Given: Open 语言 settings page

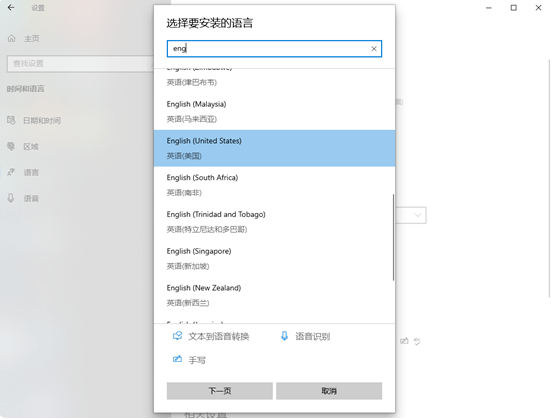Looking at the screenshot, I should (31, 172).
